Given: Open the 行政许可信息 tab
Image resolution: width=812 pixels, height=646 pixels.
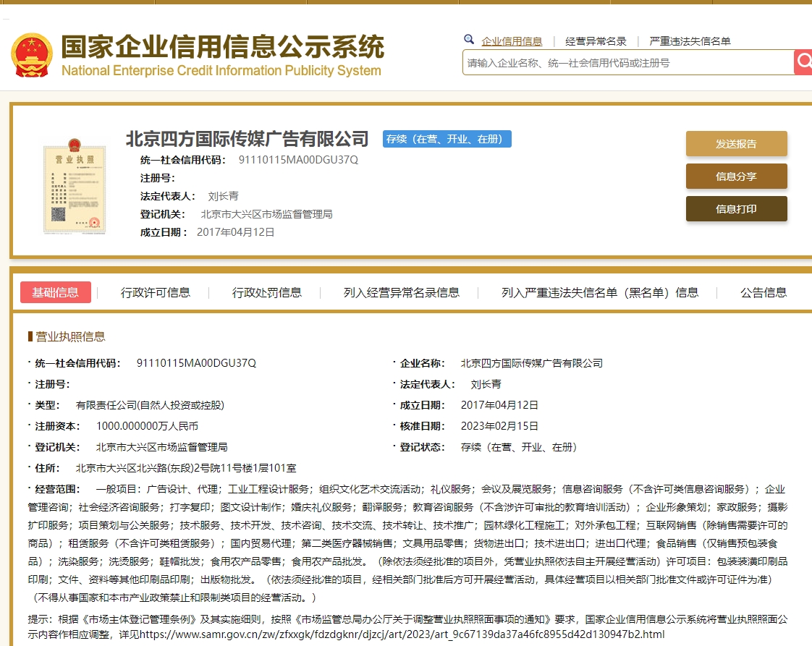Looking at the screenshot, I should [x=156, y=293].
